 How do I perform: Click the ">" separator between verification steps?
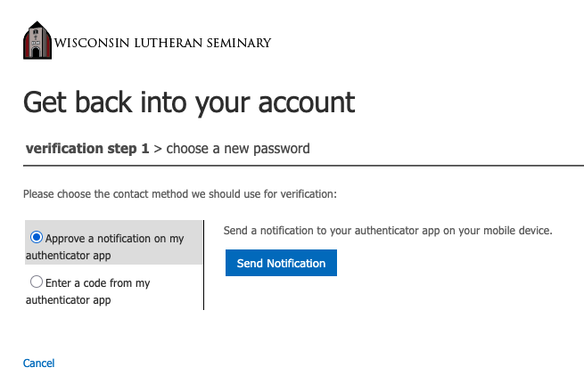click(x=158, y=149)
